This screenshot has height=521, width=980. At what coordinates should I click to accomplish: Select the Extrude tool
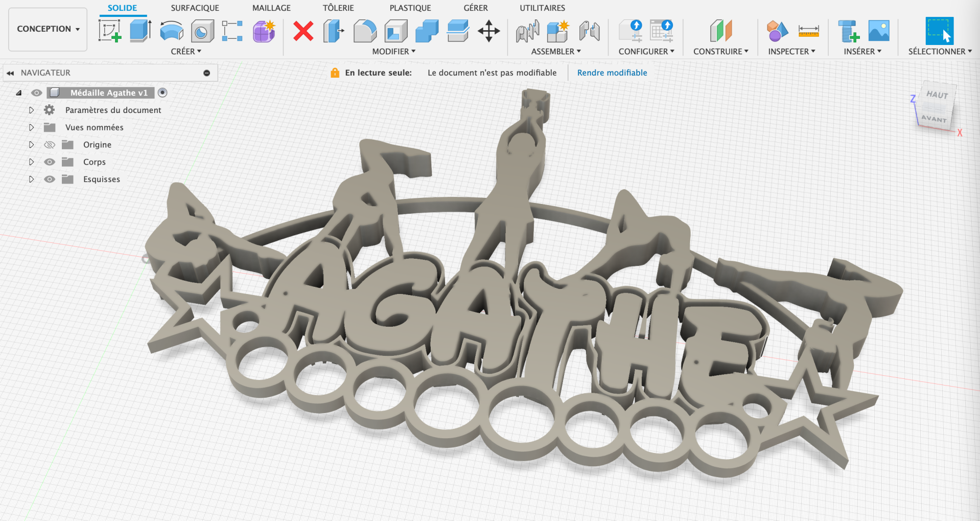141,31
